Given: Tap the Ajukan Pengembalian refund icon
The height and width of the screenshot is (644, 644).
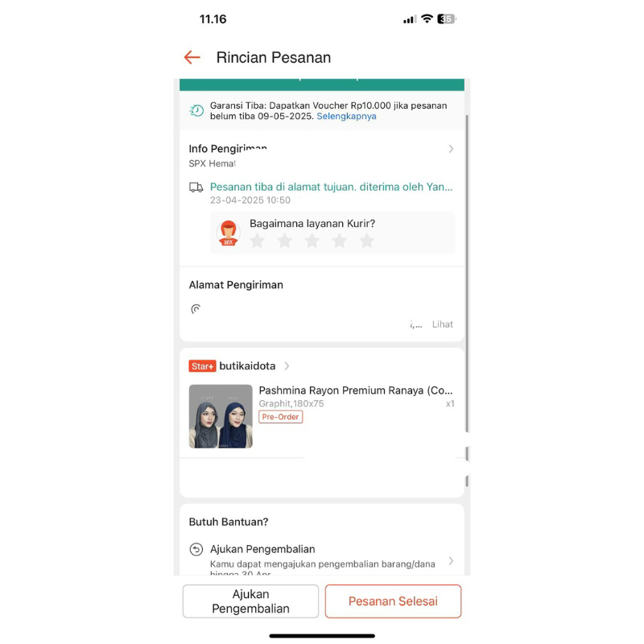Looking at the screenshot, I should tap(196, 549).
